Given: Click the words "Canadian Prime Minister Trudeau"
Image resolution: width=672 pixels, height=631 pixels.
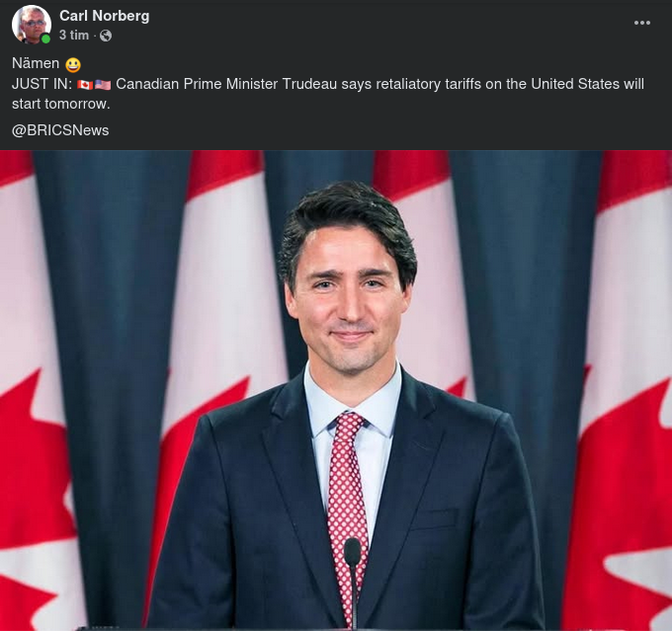Looking at the screenshot, I should click(225, 84).
